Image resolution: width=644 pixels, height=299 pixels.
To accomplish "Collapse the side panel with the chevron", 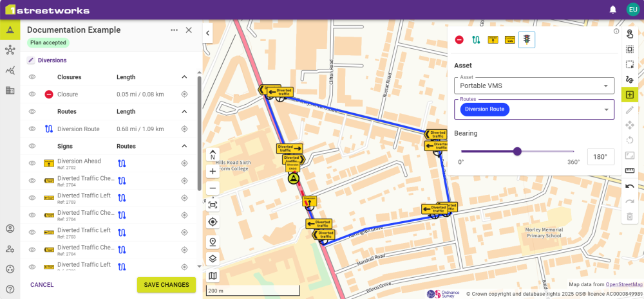I will click(208, 33).
